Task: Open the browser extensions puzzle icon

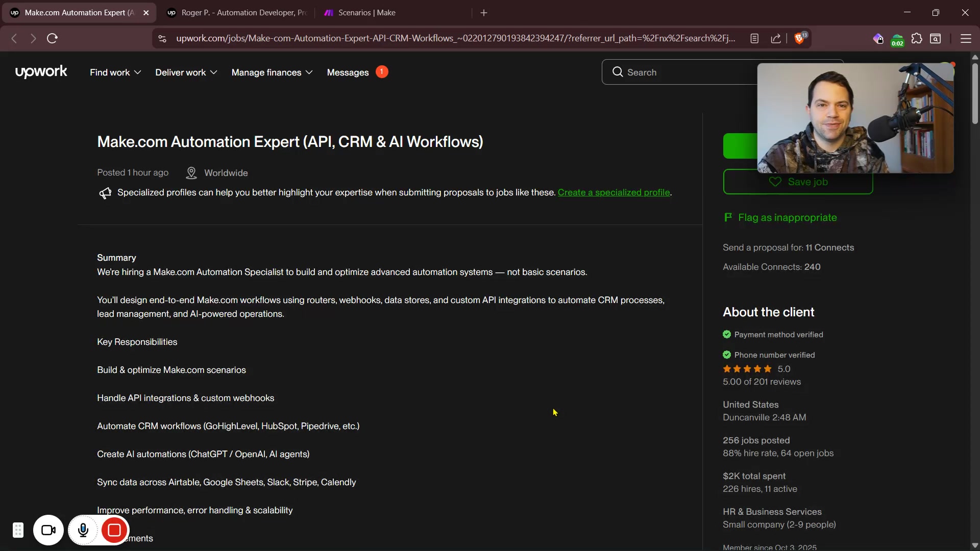Action: 917,39
